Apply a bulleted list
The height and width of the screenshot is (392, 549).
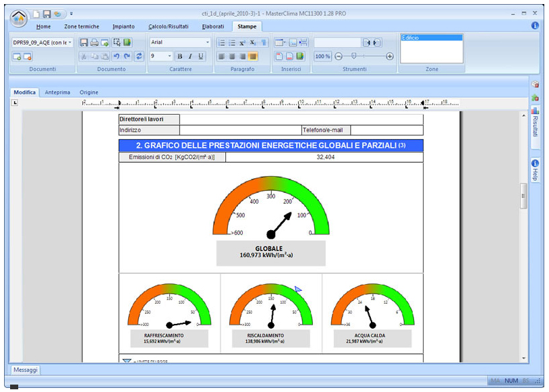pyautogui.click(x=232, y=43)
